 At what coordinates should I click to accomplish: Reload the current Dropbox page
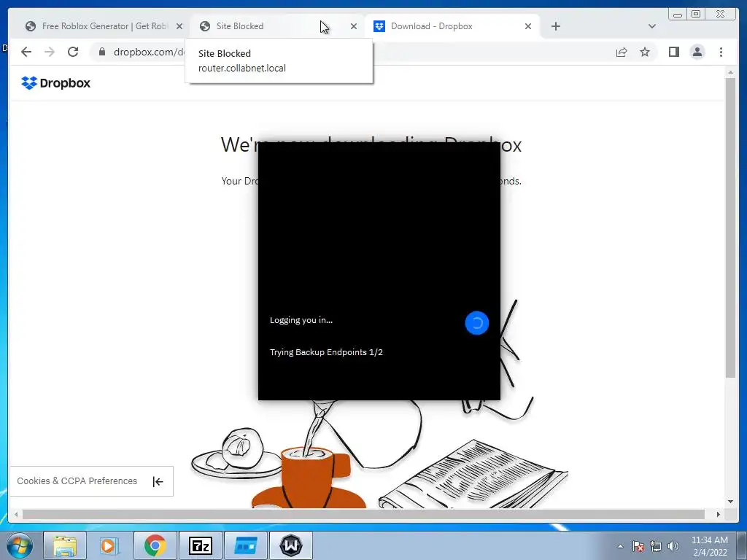pos(73,52)
